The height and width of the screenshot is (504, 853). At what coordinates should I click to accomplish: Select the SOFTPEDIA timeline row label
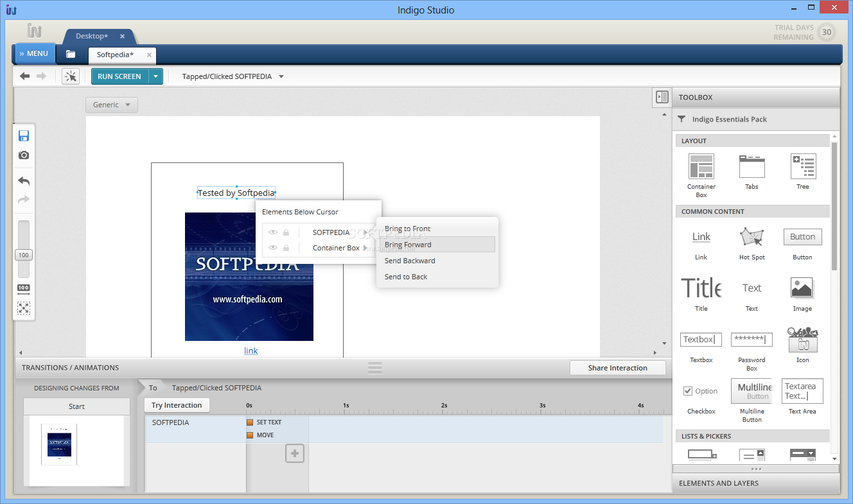(171, 422)
